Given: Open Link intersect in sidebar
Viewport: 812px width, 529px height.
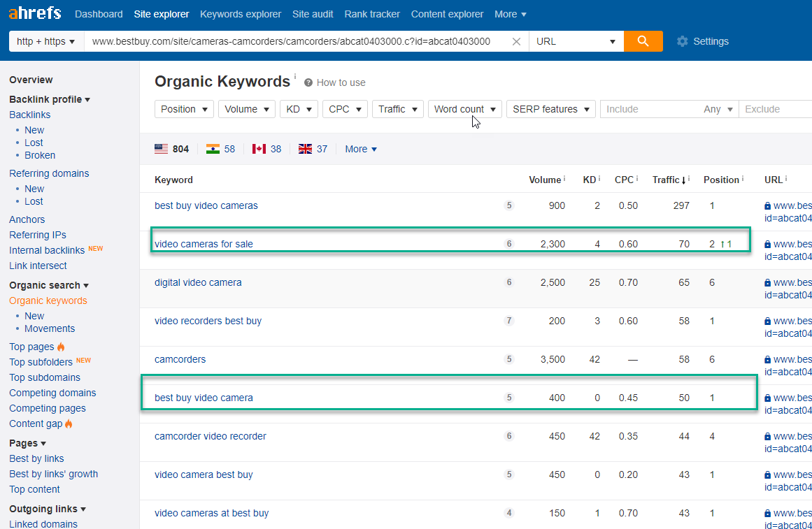Looking at the screenshot, I should (38, 266).
